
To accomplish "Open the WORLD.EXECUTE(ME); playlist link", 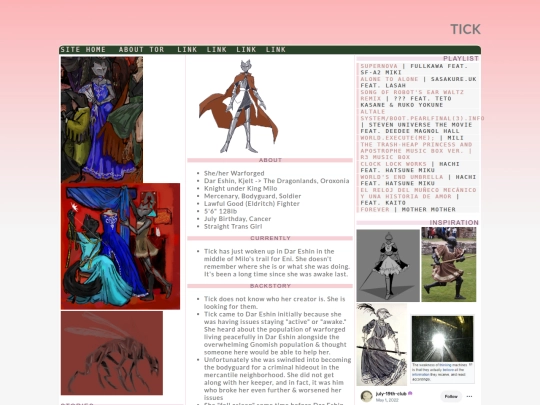I will pos(397,138).
